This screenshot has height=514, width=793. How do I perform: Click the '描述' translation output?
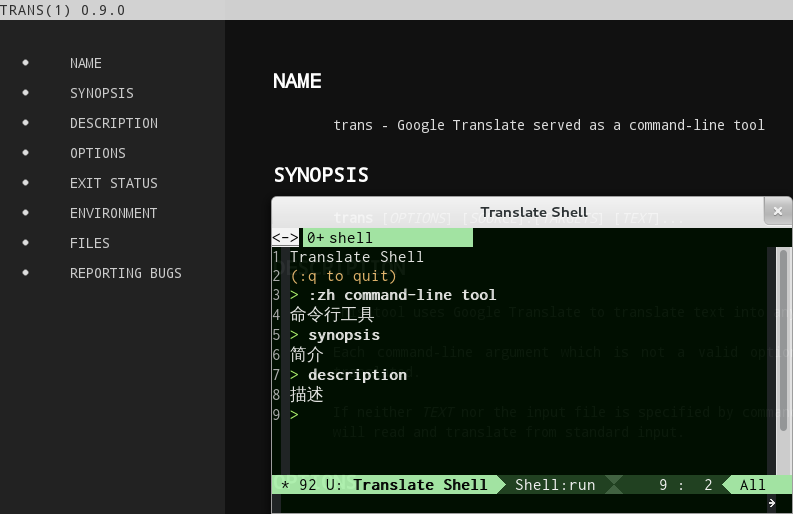click(306, 395)
